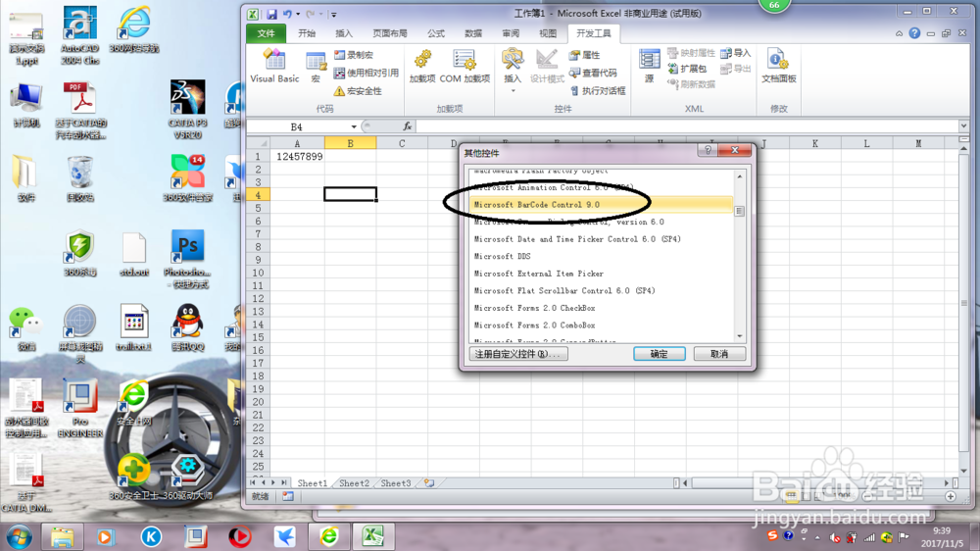
Task: Click the Insert Function fx button
Action: (x=407, y=126)
